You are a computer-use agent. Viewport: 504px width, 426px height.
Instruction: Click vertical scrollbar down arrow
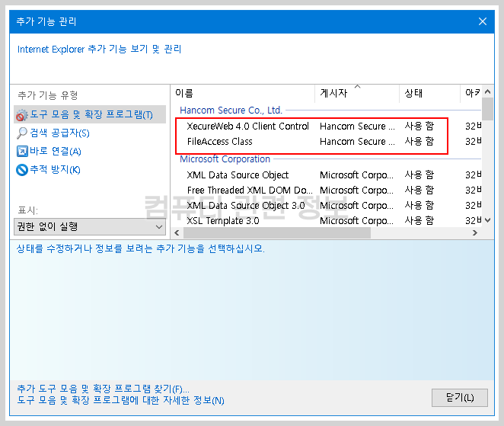click(487, 220)
